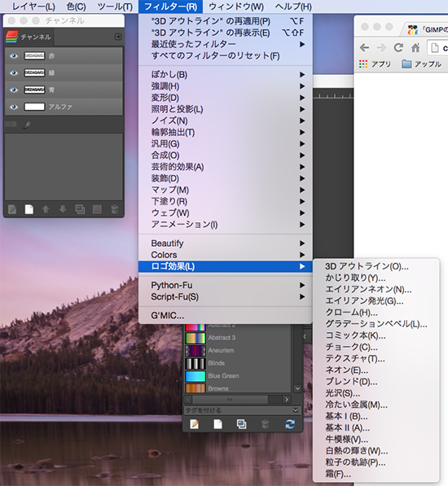Select ネオン(E)... logo effect
The image size is (448, 486).
click(376, 370)
